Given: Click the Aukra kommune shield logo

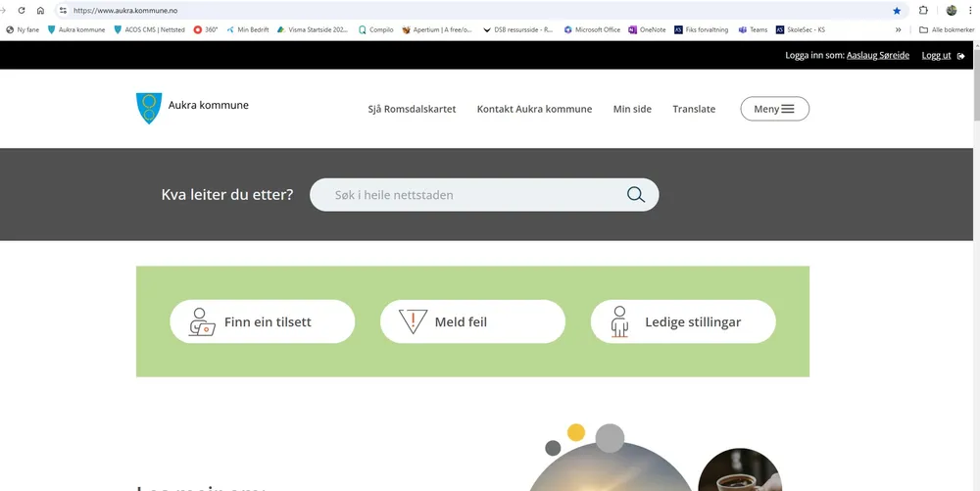Looking at the screenshot, I should (x=149, y=108).
